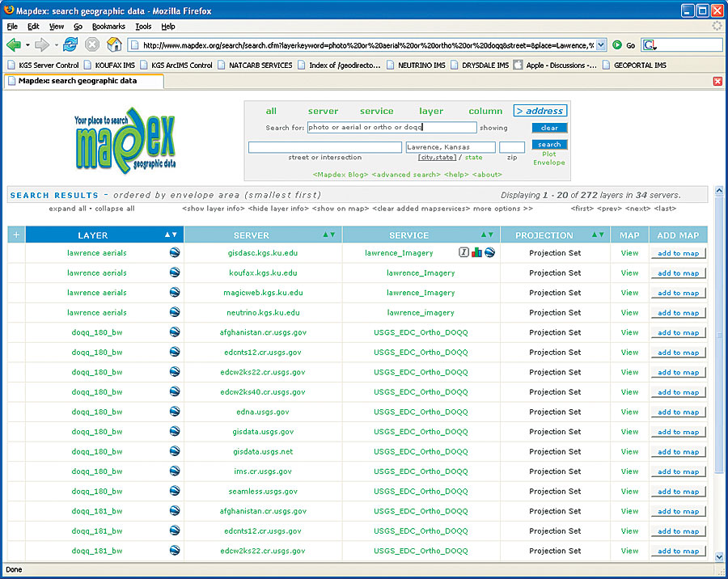Click the info icon in the lawrence_Imagery service row
The height and width of the screenshot is (579, 728).
[x=463, y=252]
